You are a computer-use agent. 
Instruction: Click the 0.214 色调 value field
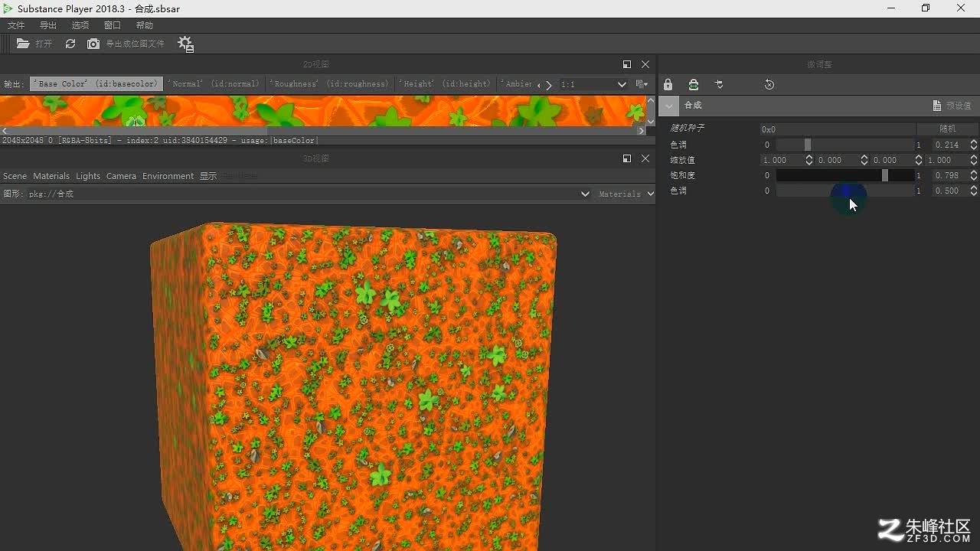[x=950, y=145]
